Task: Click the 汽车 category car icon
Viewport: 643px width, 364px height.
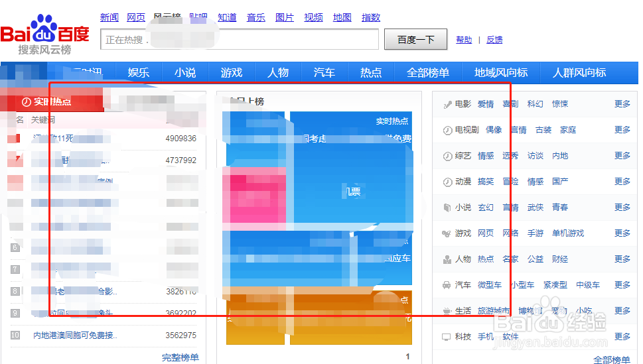Action: click(447, 285)
